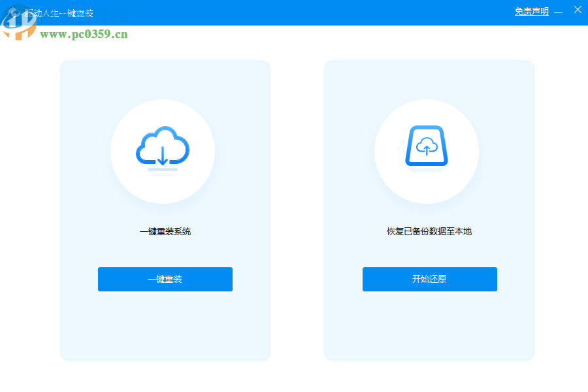
Task: Select the 恢复已备份数据至本地 label text
Action: pos(429,231)
